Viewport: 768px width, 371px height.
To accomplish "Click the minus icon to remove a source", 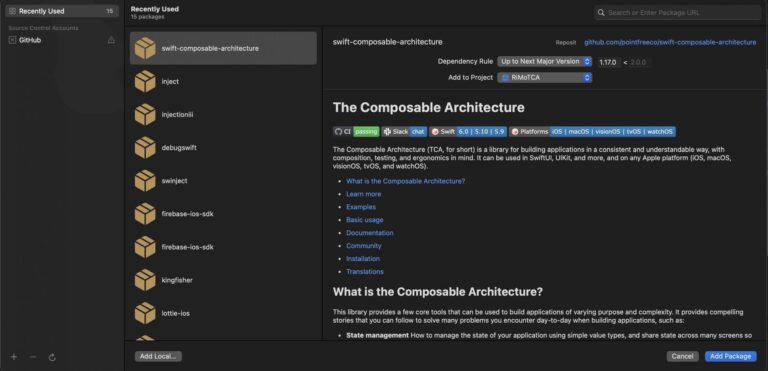I will (x=33, y=357).
